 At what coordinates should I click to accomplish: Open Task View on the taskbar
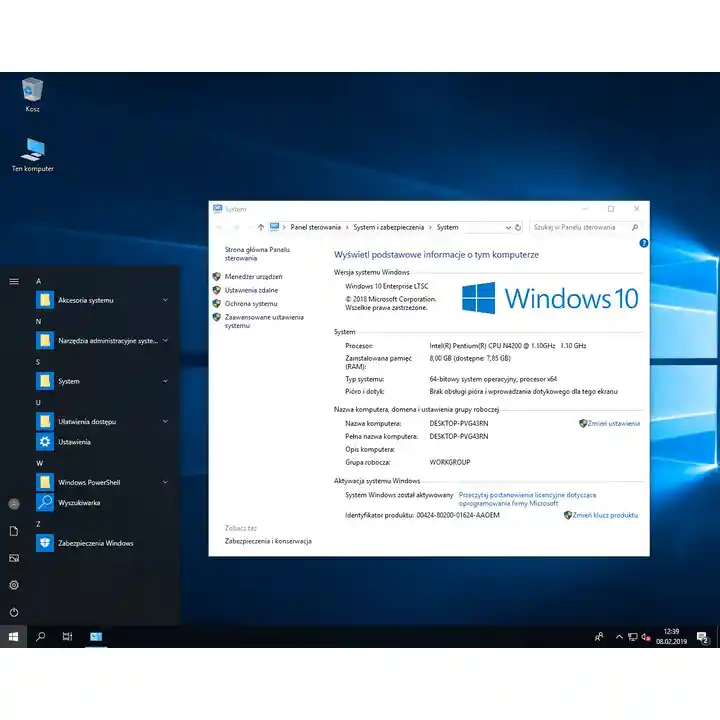[x=68, y=636]
